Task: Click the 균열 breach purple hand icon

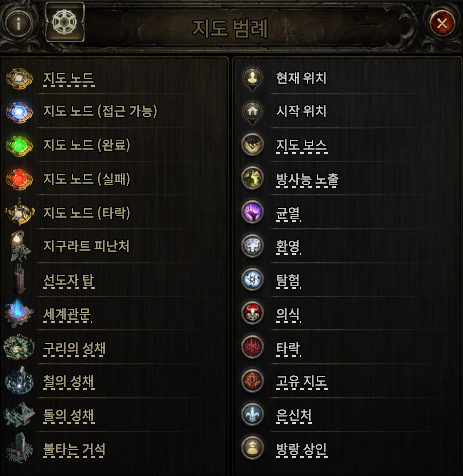Action: click(252, 212)
